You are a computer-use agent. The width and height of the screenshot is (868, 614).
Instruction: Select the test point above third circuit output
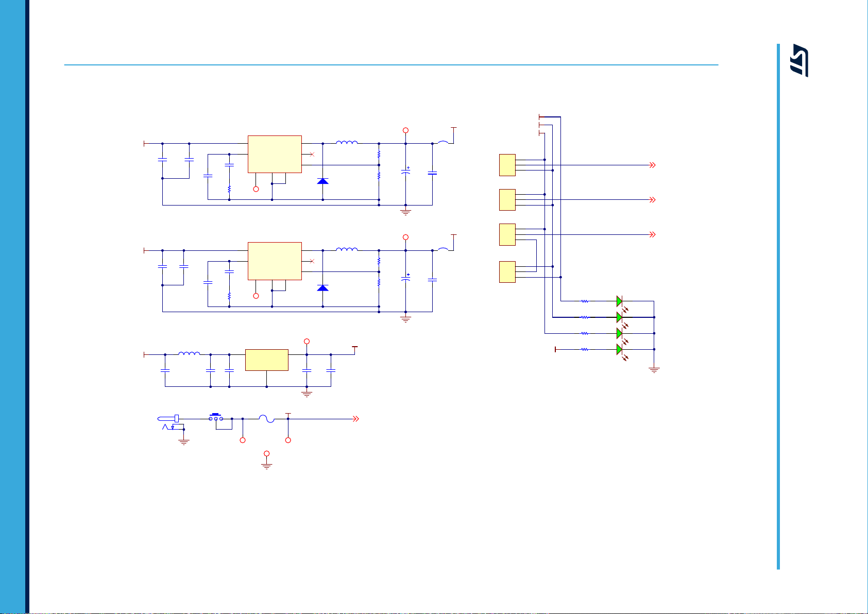(x=307, y=341)
